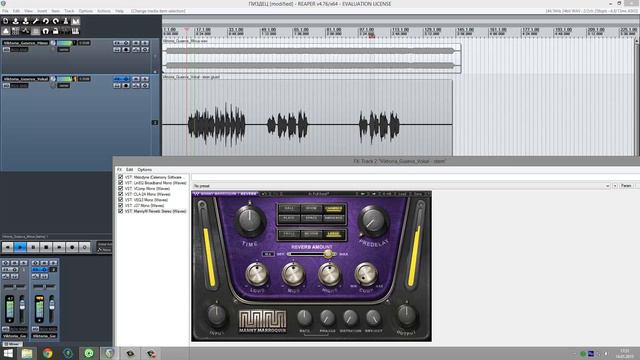Click the Param button
Viewport: 640px width, 360px height.
(626, 186)
